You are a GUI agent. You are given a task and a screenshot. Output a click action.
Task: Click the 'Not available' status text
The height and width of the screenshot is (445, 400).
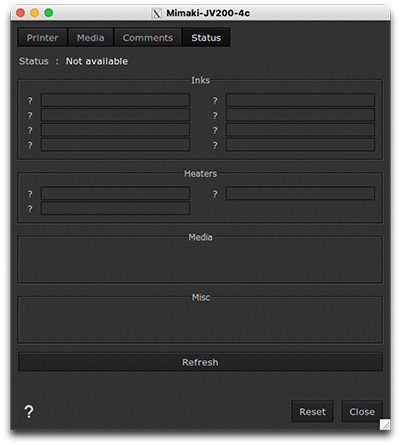click(97, 61)
